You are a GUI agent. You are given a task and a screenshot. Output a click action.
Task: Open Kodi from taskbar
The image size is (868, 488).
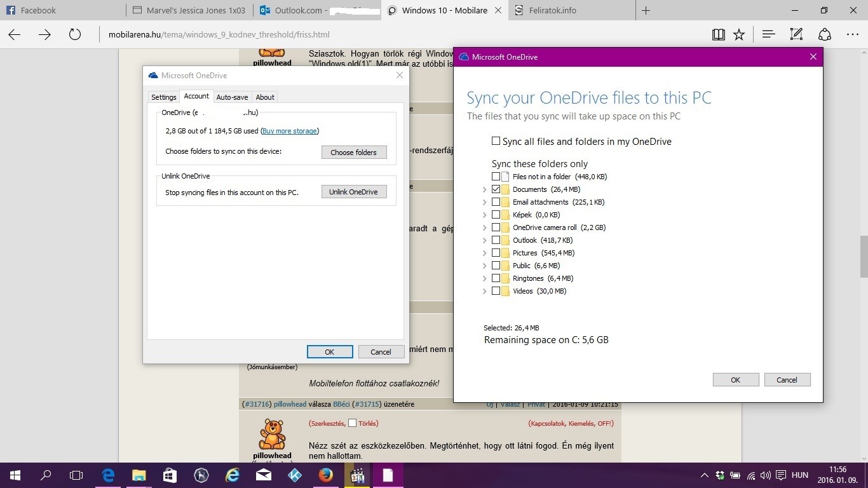[295, 475]
